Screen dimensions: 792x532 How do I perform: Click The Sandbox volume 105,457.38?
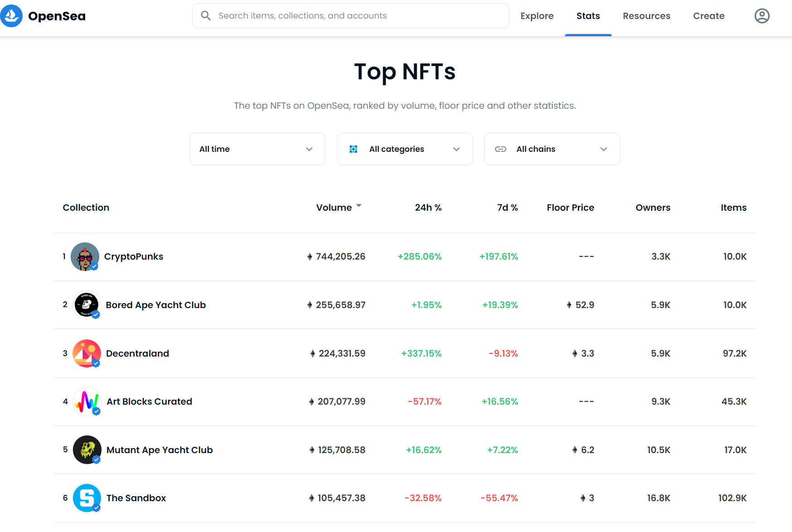click(342, 498)
